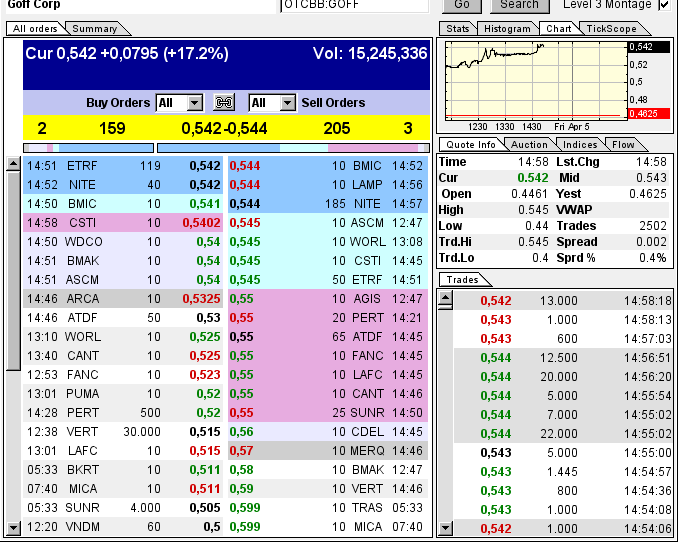Open the Stats tab
Screen dimensions: 680x543
tap(458, 29)
